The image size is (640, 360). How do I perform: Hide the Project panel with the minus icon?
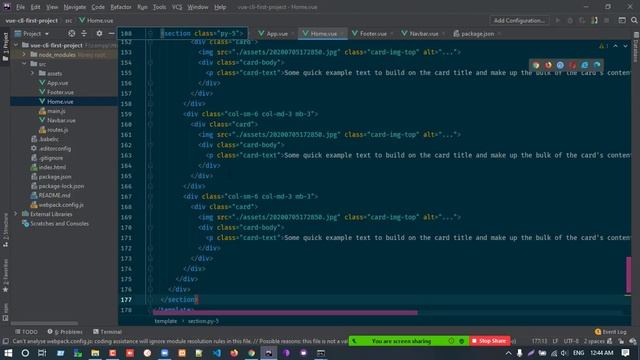pos(111,33)
